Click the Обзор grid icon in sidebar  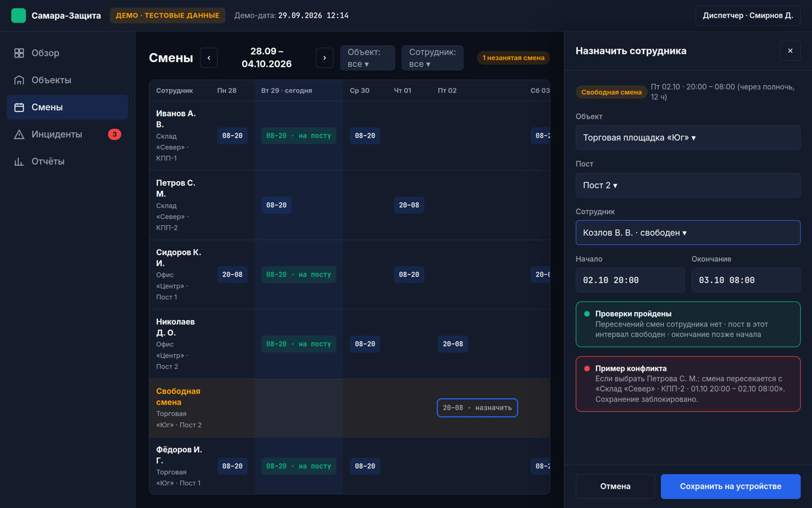click(19, 53)
